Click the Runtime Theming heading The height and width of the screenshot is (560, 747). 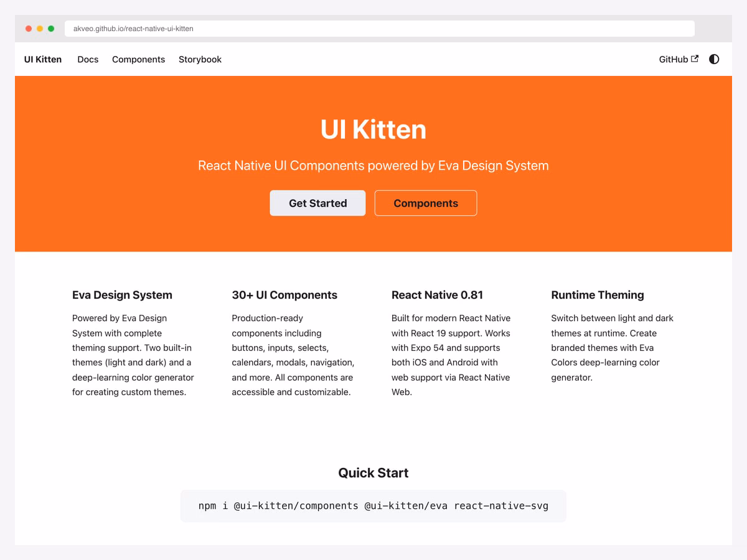598,295
